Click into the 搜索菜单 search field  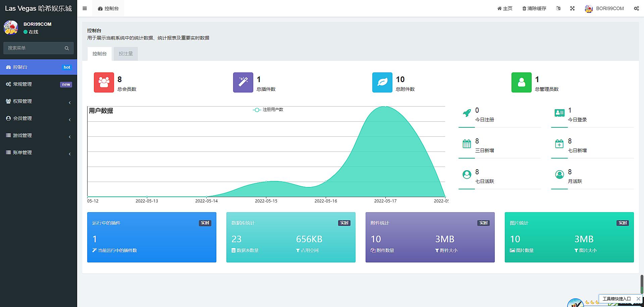click(x=34, y=48)
